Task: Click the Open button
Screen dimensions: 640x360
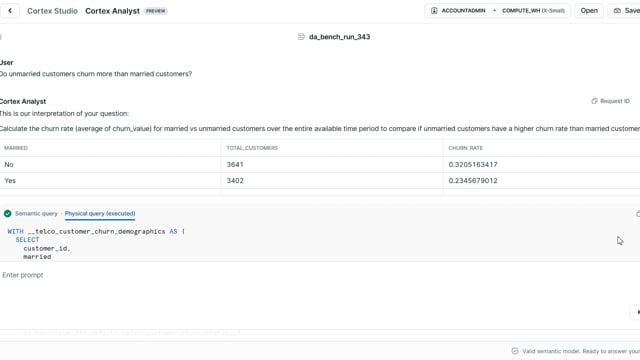Action: pyautogui.click(x=589, y=11)
